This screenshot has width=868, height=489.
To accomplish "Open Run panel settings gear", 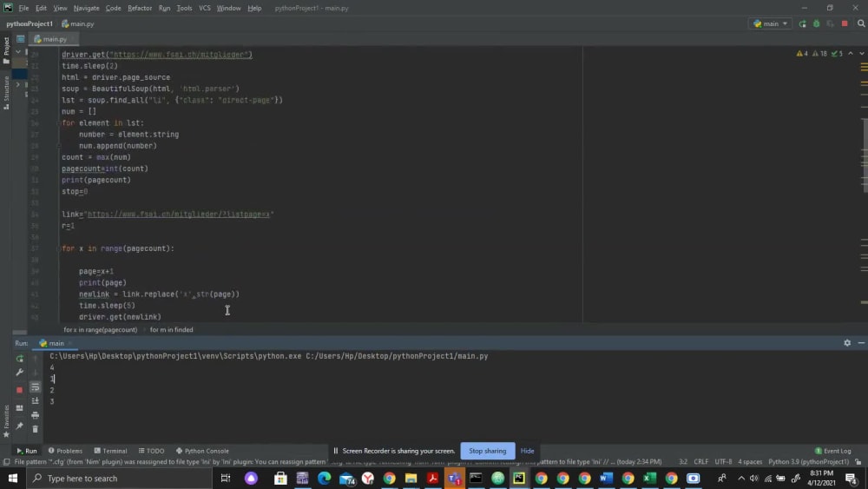I will click(847, 343).
